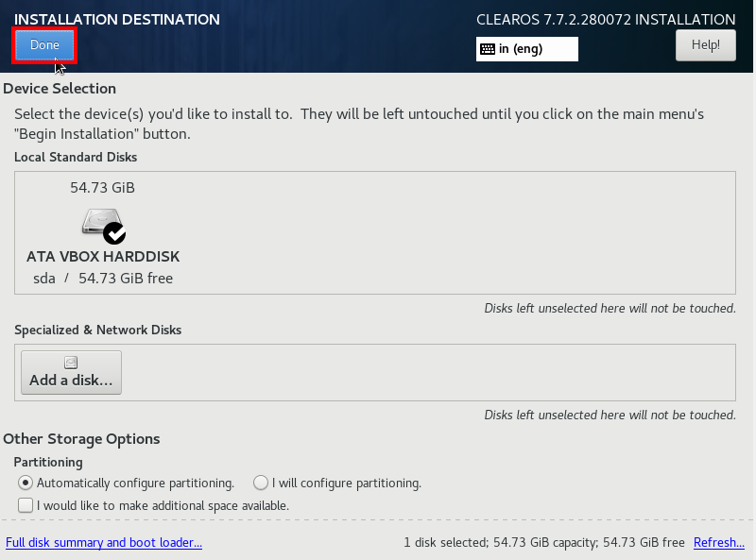This screenshot has height=560, width=756.
Task: Open the in (eng) keyboard layout selector
Action: point(527,49)
